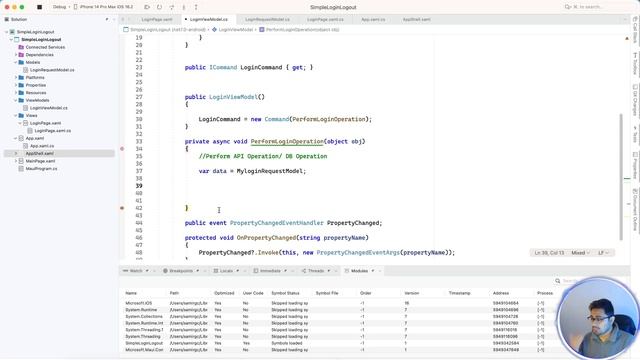Collapse the Models folder
The image size is (640, 360).
(16, 62)
